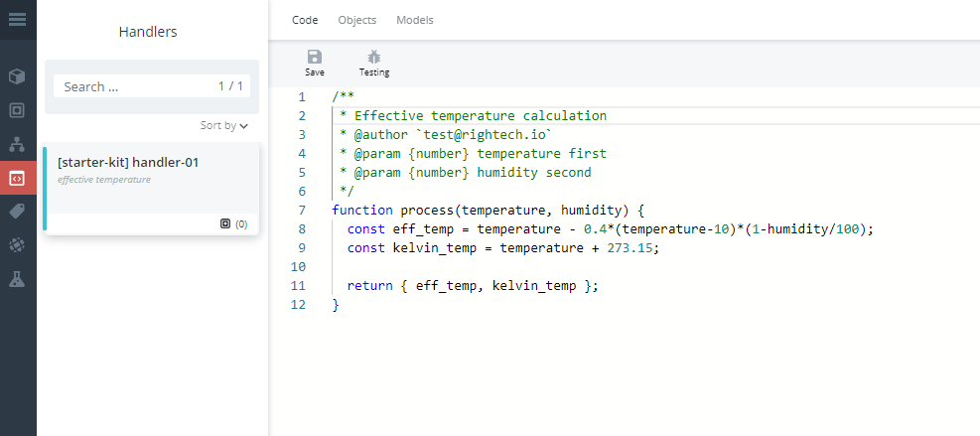Open the hierarchy tree icon in sidebar
The height and width of the screenshot is (436, 980).
click(18, 144)
